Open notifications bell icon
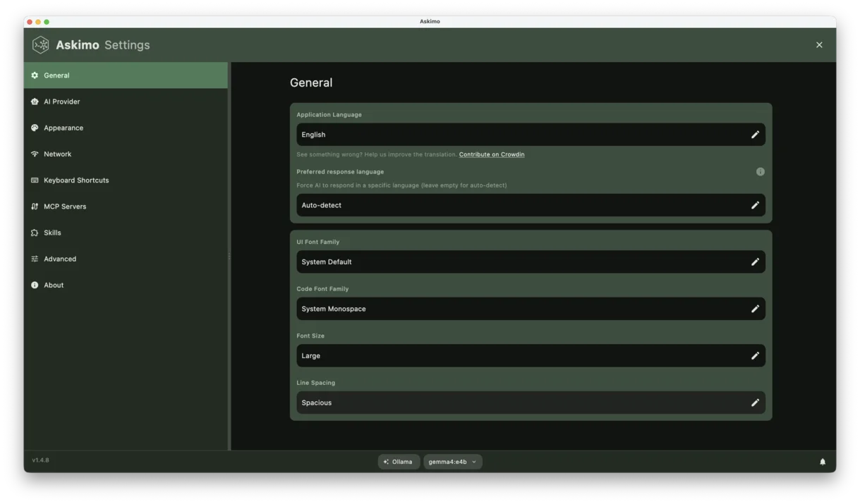This screenshot has height=504, width=860. coord(822,462)
